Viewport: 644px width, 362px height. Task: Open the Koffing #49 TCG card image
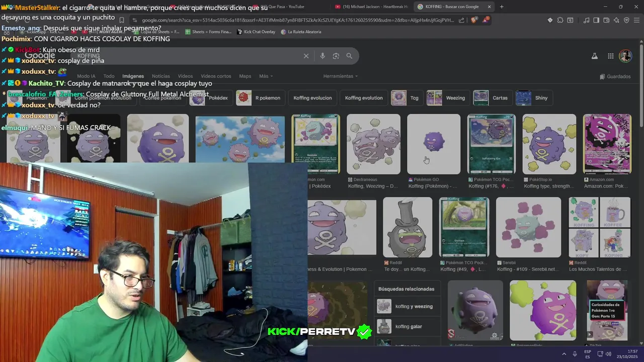pyautogui.click(x=464, y=227)
